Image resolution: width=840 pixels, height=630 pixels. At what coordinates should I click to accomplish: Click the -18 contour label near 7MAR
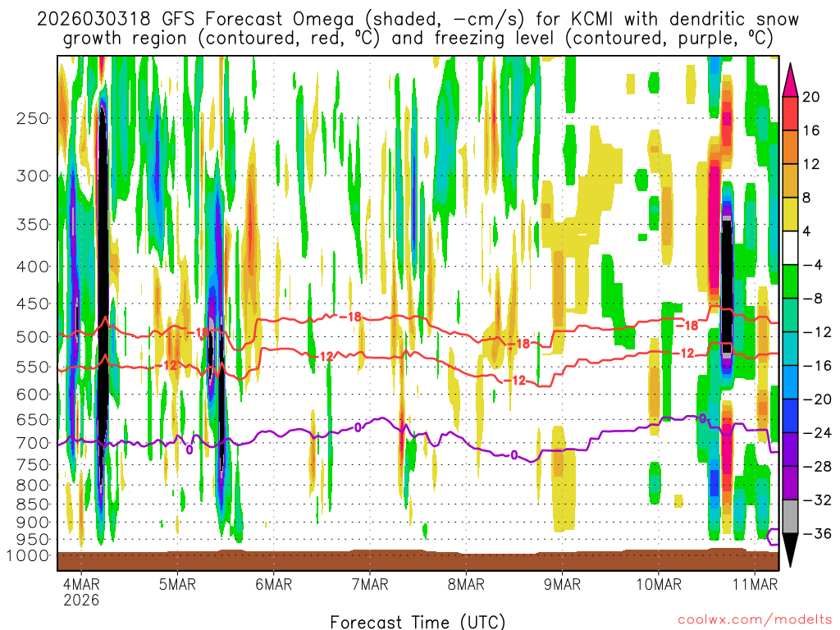pyautogui.click(x=351, y=317)
